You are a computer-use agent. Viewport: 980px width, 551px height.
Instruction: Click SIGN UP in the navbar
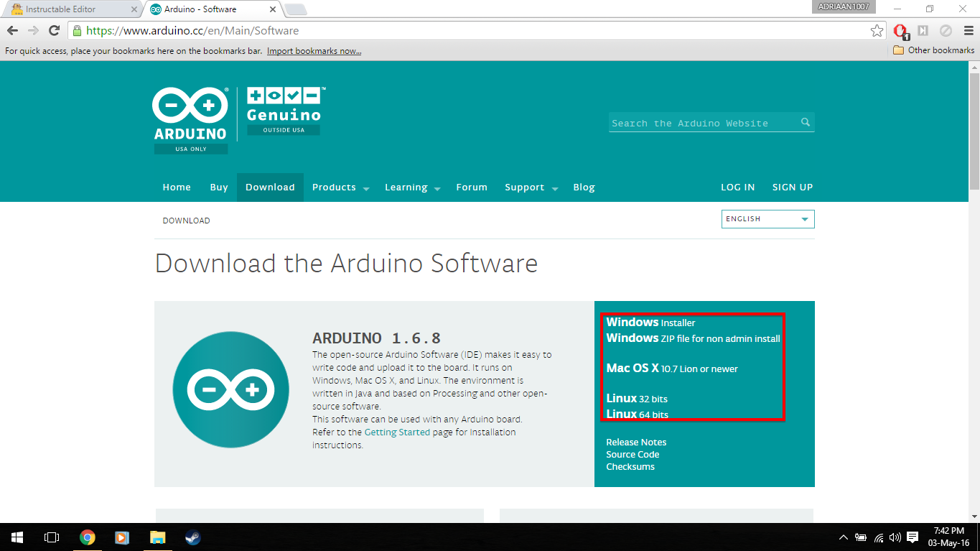793,187
